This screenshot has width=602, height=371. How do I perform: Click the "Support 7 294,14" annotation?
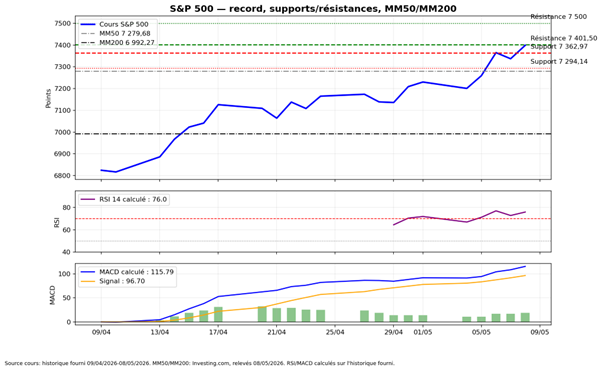tap(559, 61)
